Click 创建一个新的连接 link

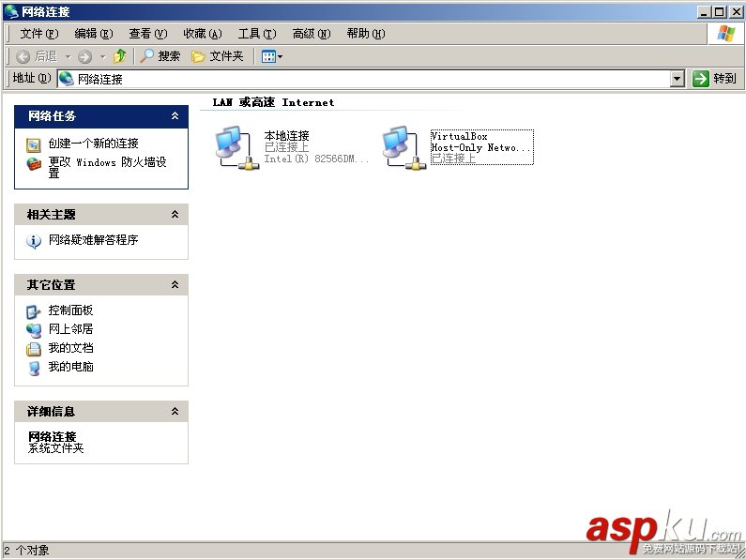click(93, 144)
